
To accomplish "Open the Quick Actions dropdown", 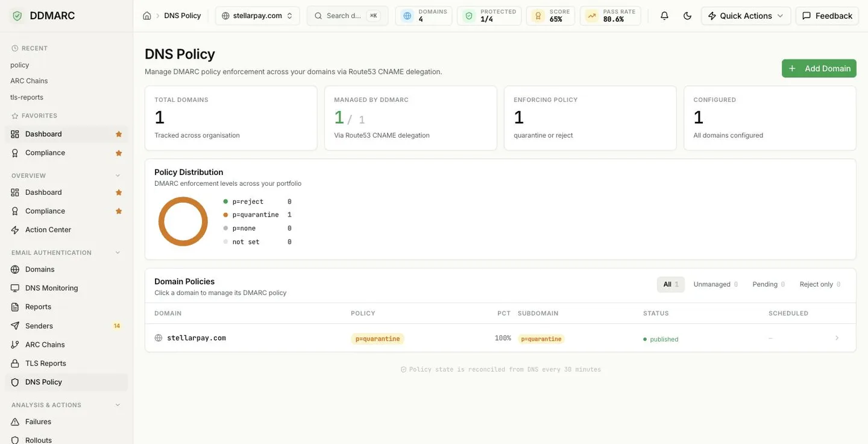I will (x=746, y=16).
